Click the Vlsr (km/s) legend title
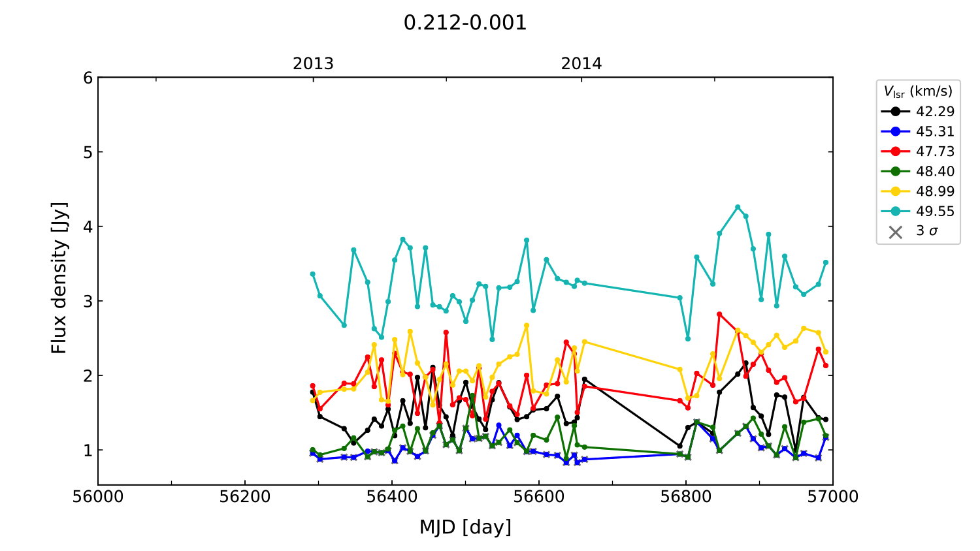Screen dimensions: 980x551 point(918,91)
